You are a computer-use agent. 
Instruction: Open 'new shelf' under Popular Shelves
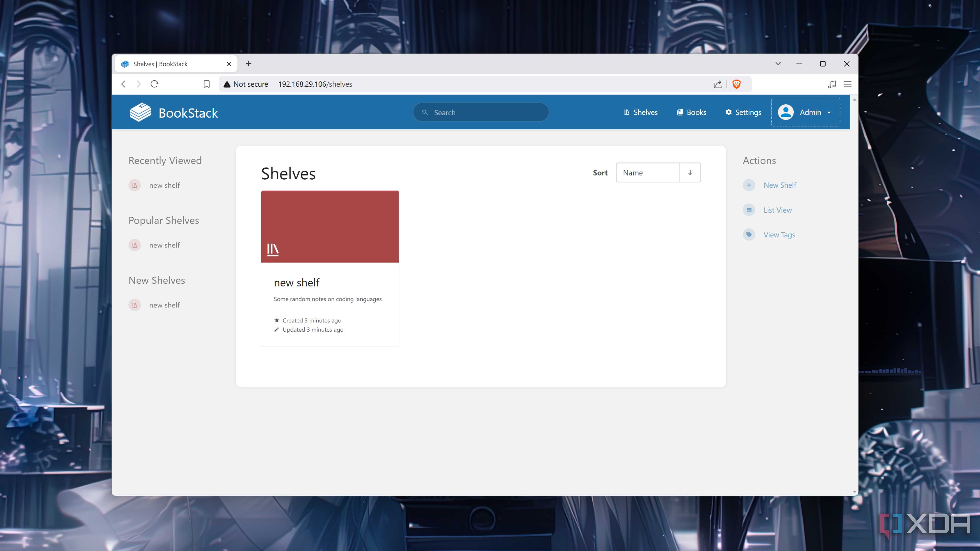pyautogui.click(x=164, y=245)
